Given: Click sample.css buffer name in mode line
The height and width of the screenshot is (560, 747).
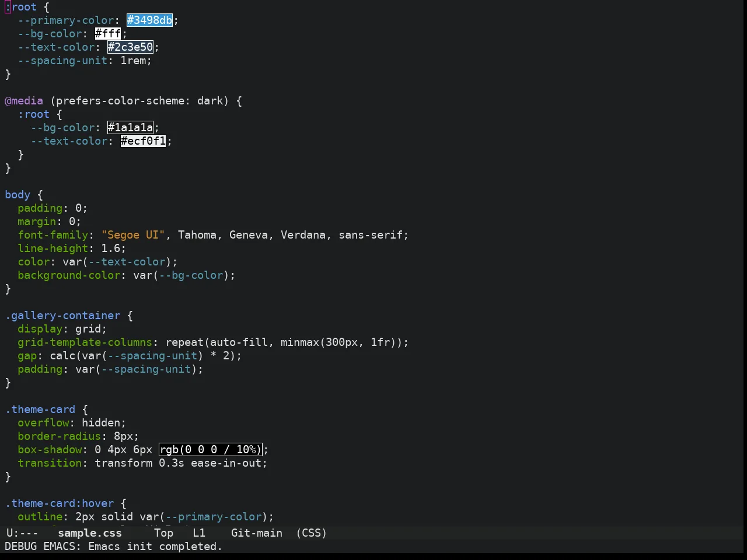Looking at the screenshot, I should click(x=90, y=533).
